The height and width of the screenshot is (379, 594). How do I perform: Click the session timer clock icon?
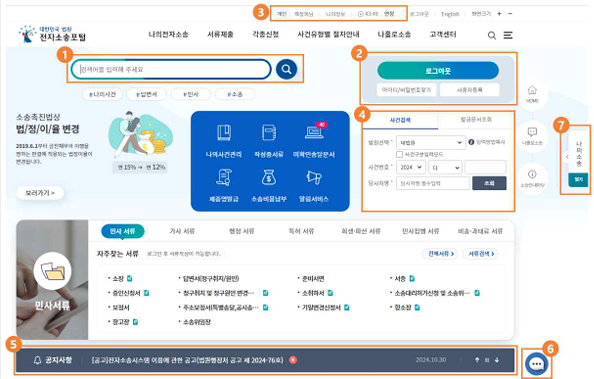(360, 14)
